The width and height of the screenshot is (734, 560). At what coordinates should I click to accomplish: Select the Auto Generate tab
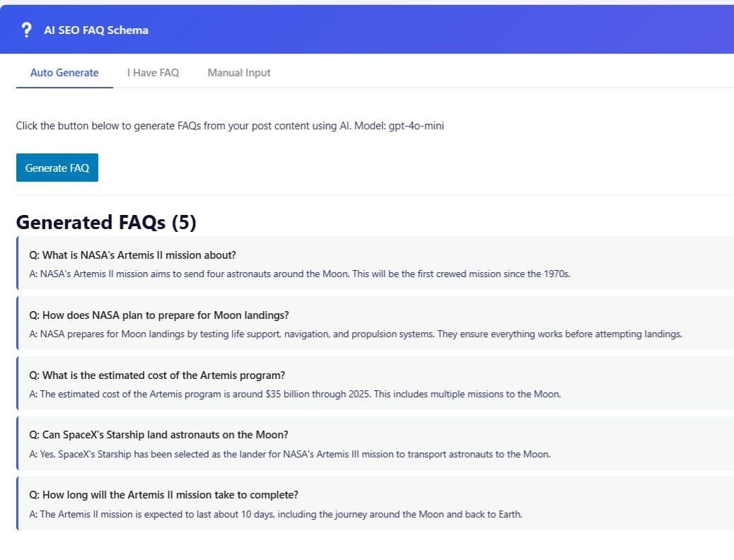[x=64, y=72]
